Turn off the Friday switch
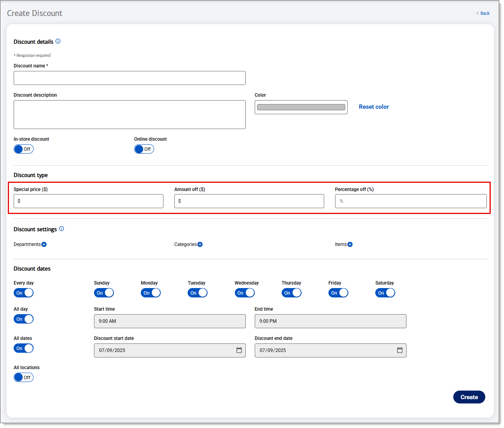The height and width of the screenshot is (428, 504). point(338,293)
